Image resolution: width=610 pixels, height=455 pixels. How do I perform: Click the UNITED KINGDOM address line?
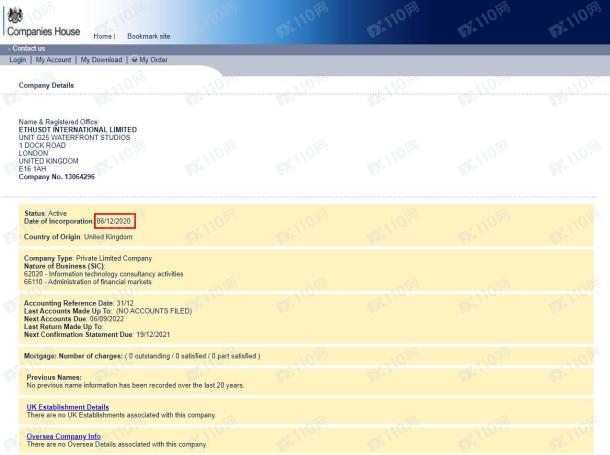pos(48,161)
